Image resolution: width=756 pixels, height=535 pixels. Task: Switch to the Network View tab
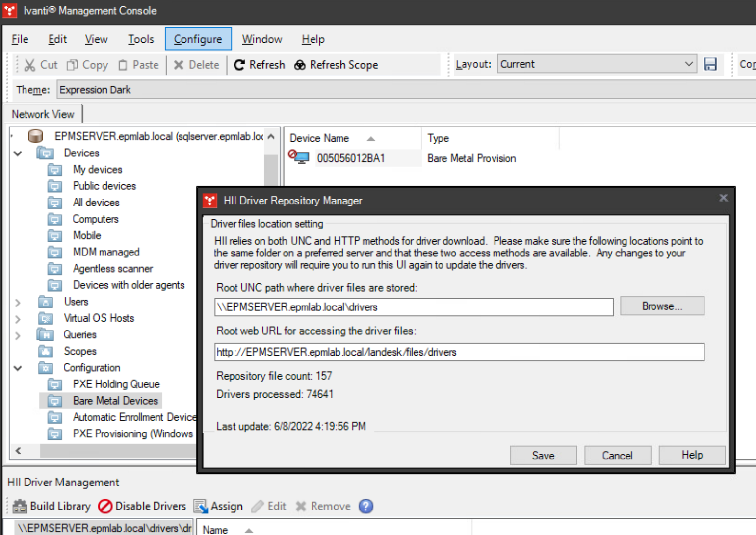pyautogui.click(x=44, y=114)
